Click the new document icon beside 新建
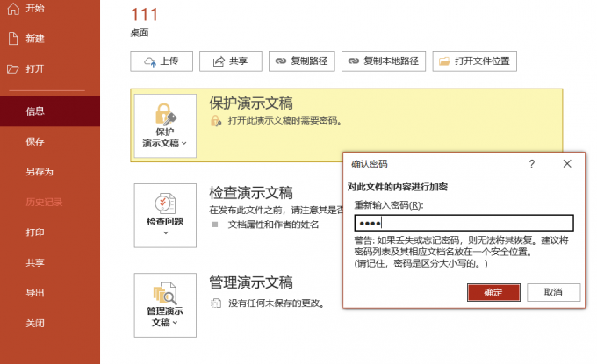This screenshot has height=364, width=597. (x=13, y=39)
